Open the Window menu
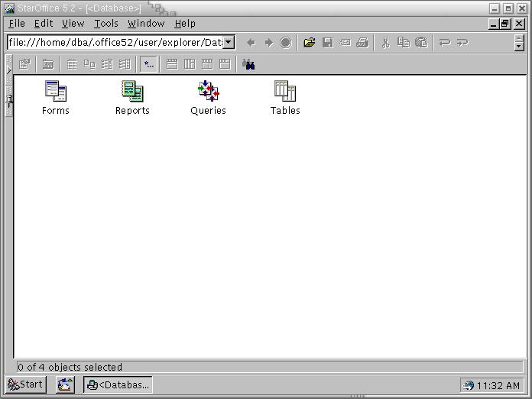Image resolution: width=532 pixels, height=399 pixels. coord(146,24)
